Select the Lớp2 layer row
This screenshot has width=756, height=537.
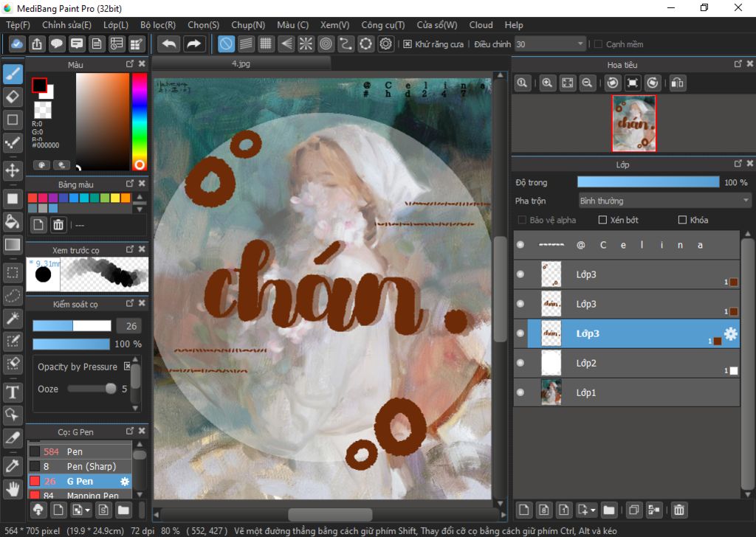click(x=626, y=363)
